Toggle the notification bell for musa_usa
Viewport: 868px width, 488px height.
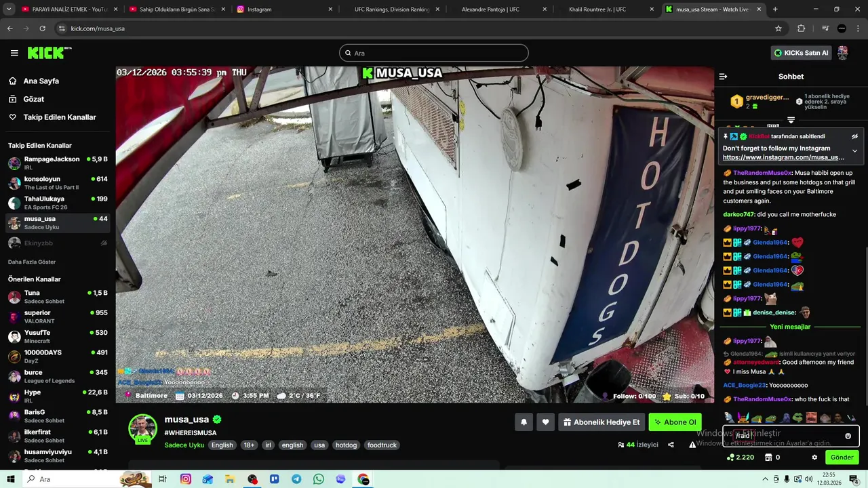(x=524, y=422)
